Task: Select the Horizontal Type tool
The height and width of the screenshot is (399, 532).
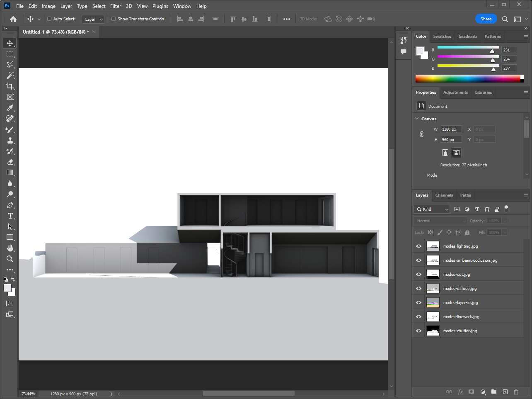Action: point(10,216)
